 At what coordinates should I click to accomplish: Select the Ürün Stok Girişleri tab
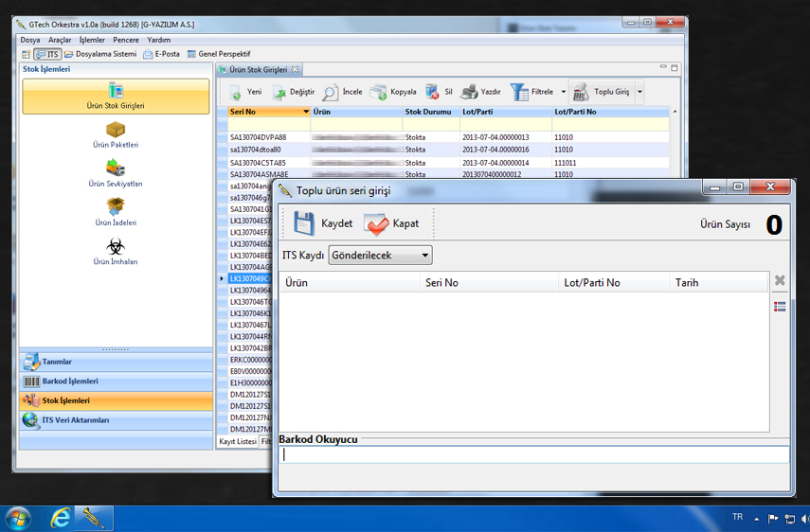[x=258, y=69]
